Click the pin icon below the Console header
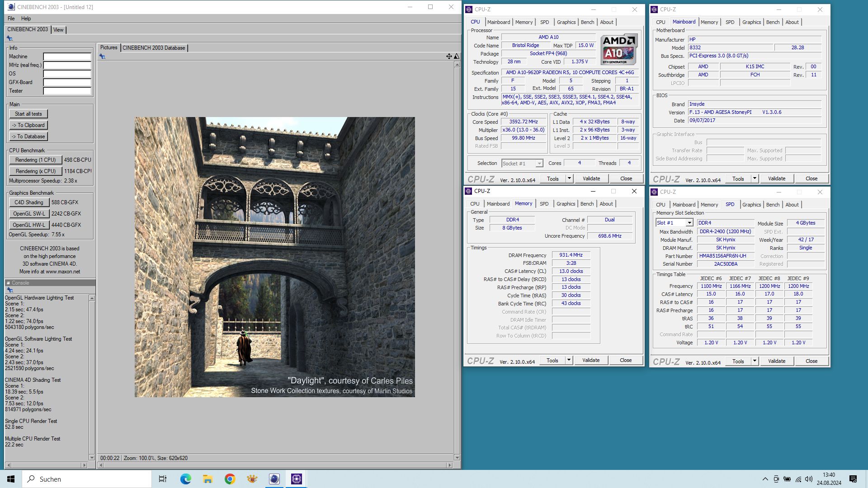Screen dimensions: 868x488 [x=9, y=290]
